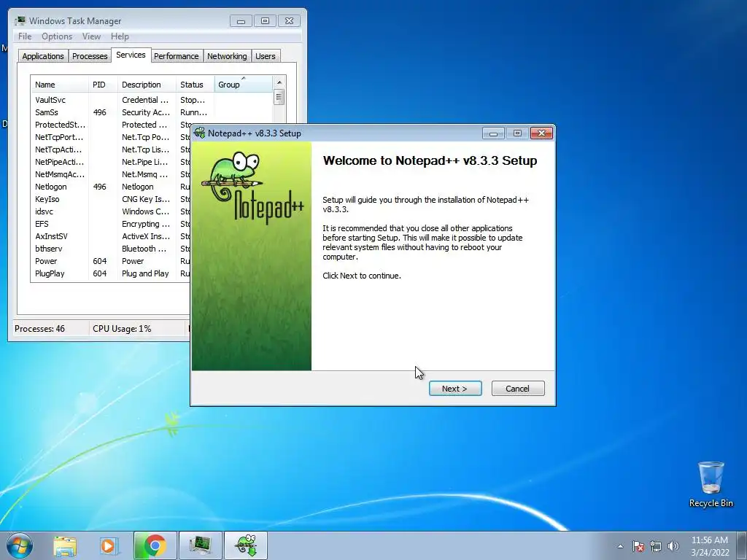Viewport: 747px width, 560px height.
Task: Click the services list scroll up arrow
Action: (x=279, y=82)
